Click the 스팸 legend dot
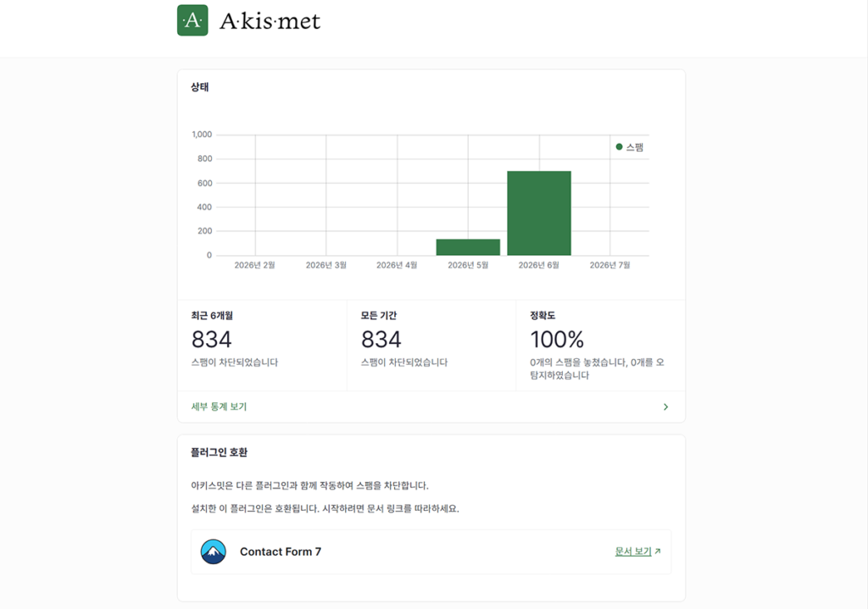Viewport: 868px width, 609px height. click(x=619, y=147)
